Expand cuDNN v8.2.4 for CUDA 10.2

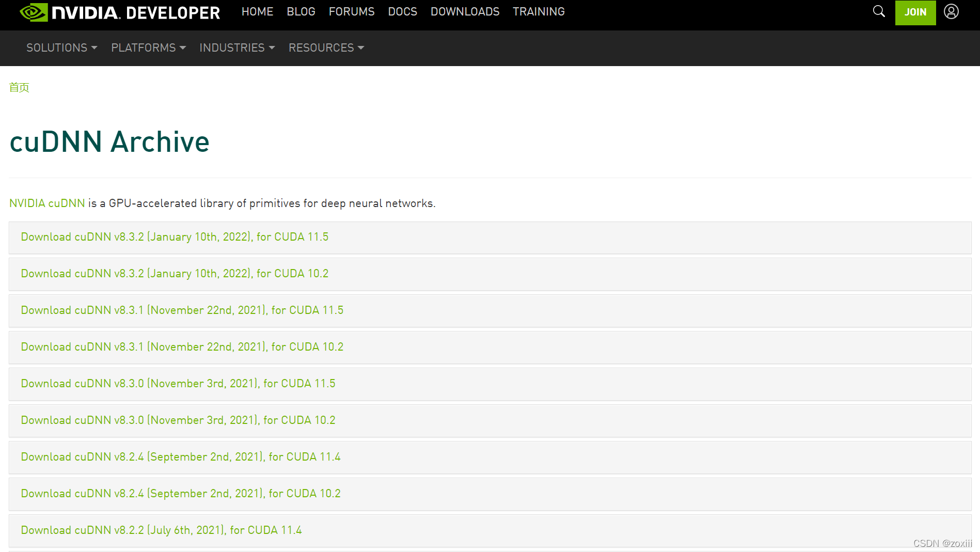490,494
